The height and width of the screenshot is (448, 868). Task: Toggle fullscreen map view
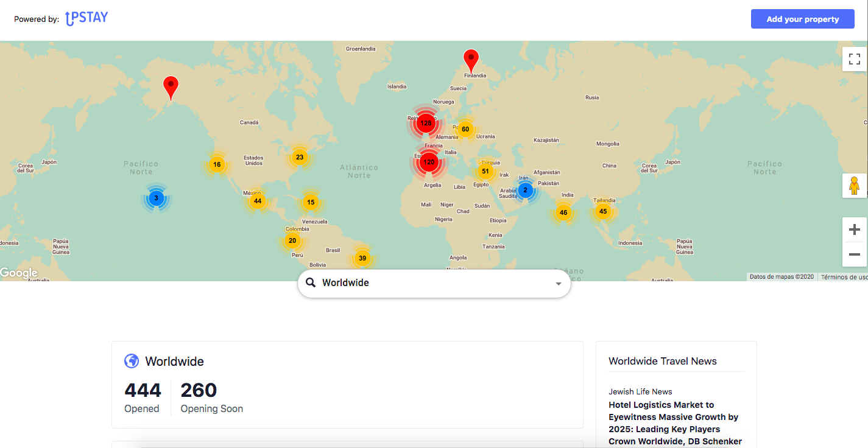(854, 59)
